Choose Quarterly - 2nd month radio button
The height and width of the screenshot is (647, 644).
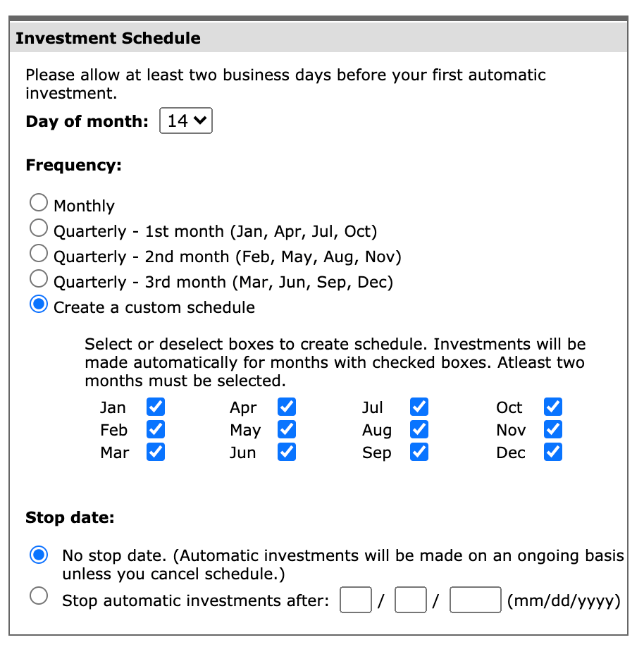pyautogui.click(x=39, y=254)
